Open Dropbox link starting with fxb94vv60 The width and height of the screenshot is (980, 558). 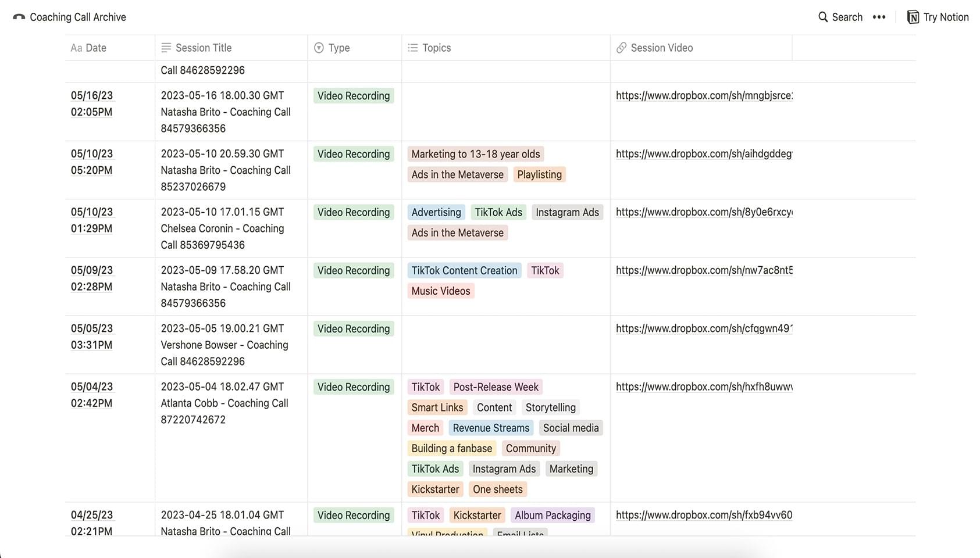pyautogui.click(x=704, y=514)
